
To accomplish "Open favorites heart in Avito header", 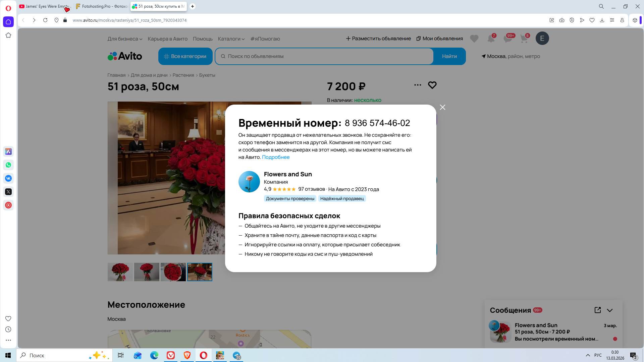I will click(474, 39).
